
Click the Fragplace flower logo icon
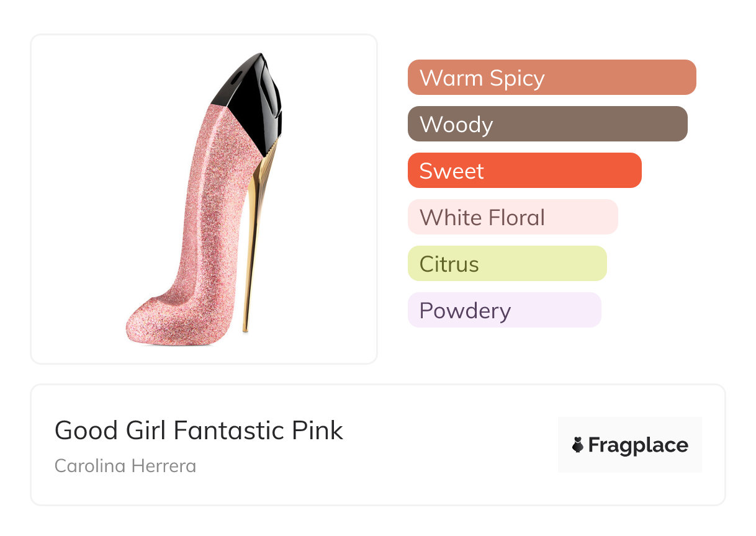tap(578, 445)
